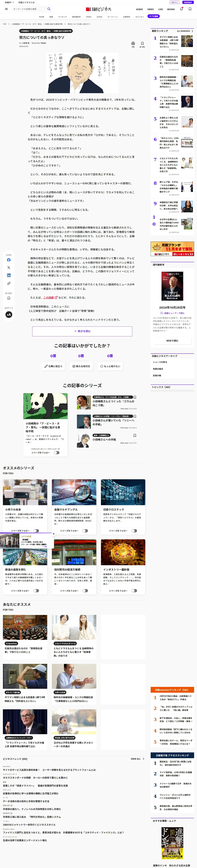
Task: Click the ログイン button
Action: (174, 2)
